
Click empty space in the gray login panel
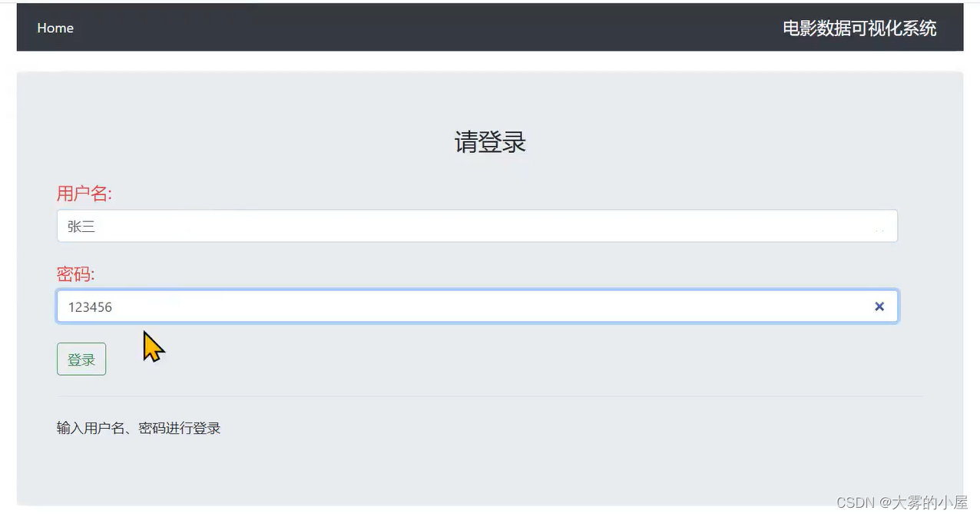(538, 461)
